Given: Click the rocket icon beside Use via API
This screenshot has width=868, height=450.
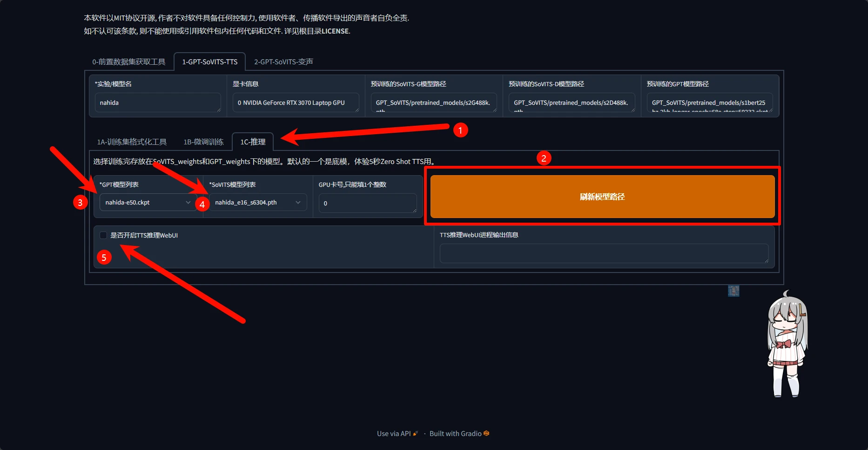Looking at the screenshot, I should [416, 434].
